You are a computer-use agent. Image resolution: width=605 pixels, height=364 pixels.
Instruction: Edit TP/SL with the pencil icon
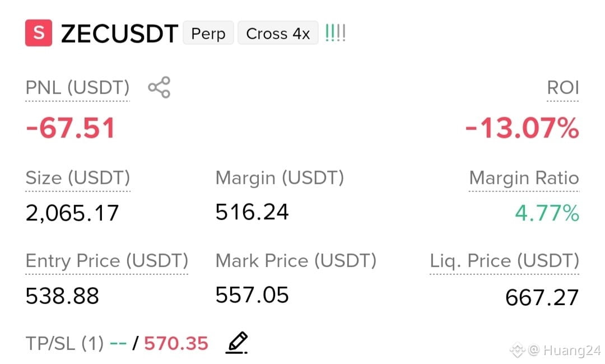[236, 342]
